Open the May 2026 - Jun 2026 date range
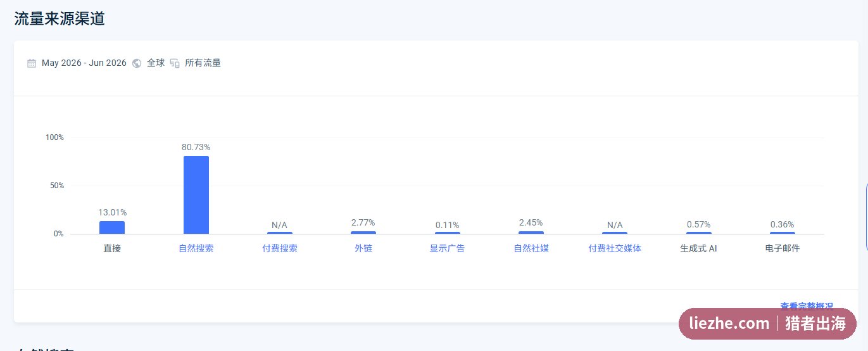Image resolution: width=868 pixels, height=351 pixels. point(84,63)
